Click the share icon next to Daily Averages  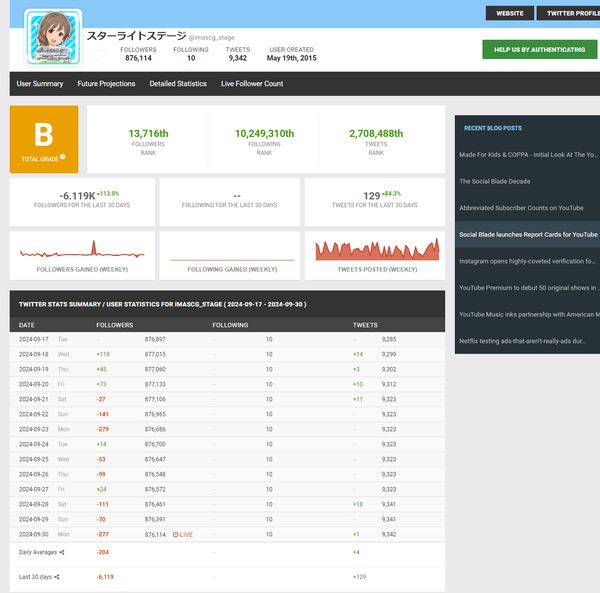[62, 552]
